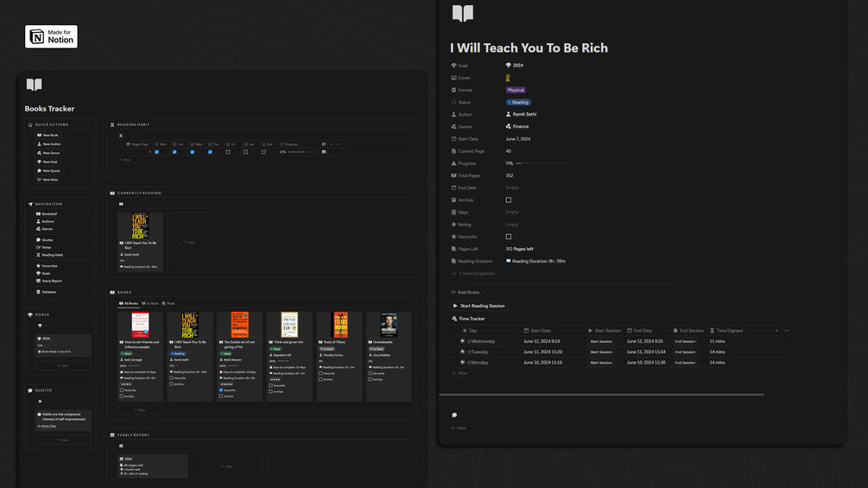Viewport: 868px width, 488px height.
Task: Click the Goals sidebar trophy icon
Action: [30, 314]
